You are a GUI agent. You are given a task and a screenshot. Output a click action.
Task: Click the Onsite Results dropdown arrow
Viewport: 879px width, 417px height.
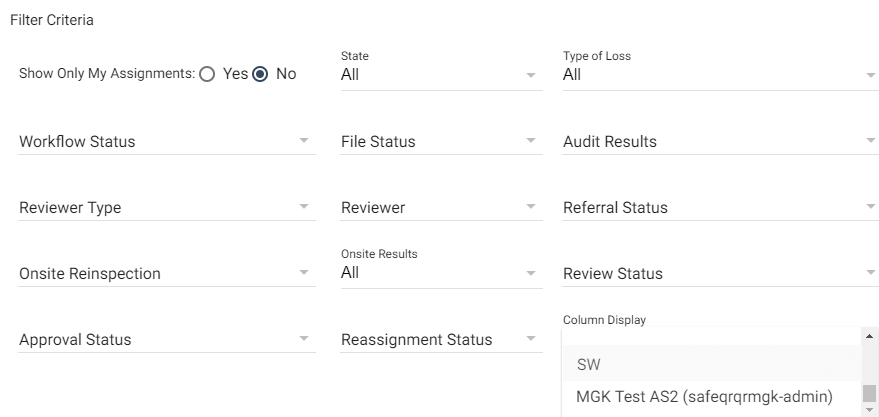(532, 273)
